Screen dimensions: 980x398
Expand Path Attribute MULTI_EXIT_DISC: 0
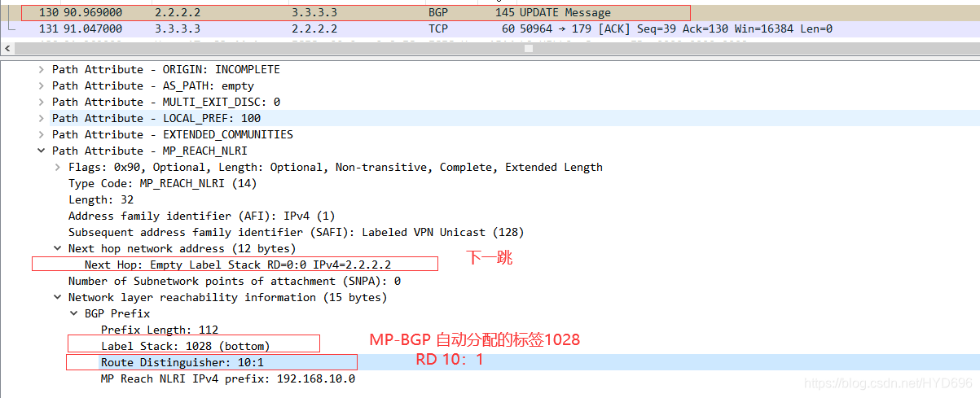point(41,102)
